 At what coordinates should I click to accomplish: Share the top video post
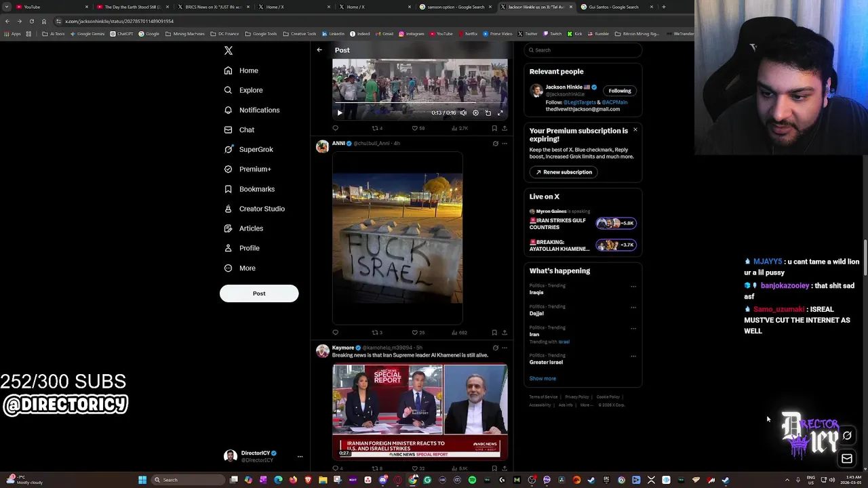(x=505, y=128)
